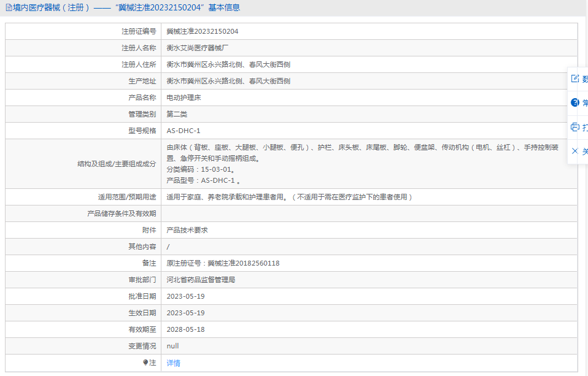Click the date in the 生效日期 row
588x376 pixels.
185,313
